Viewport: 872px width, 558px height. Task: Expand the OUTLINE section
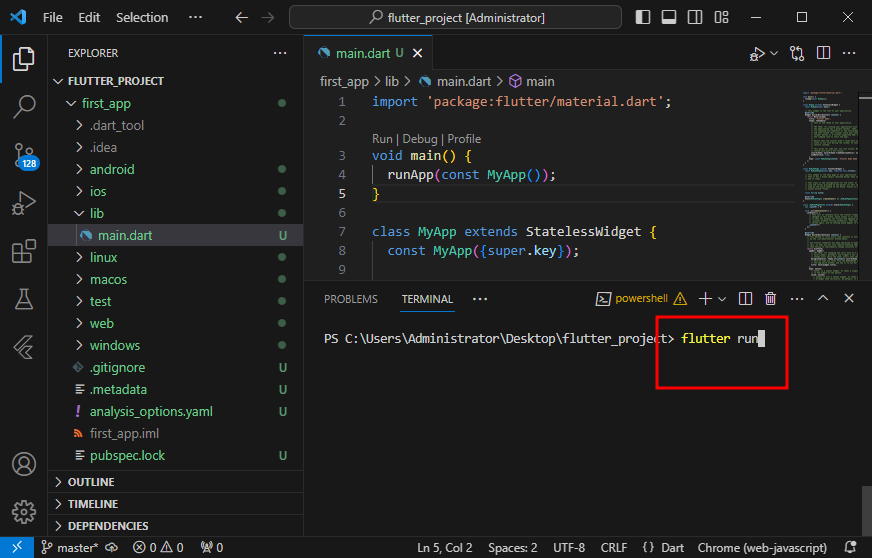175,482
